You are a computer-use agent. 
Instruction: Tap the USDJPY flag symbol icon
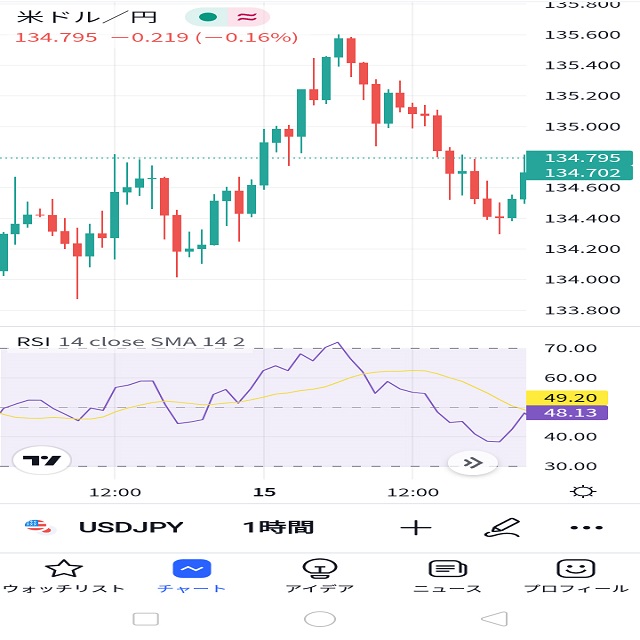pos(40,527)
